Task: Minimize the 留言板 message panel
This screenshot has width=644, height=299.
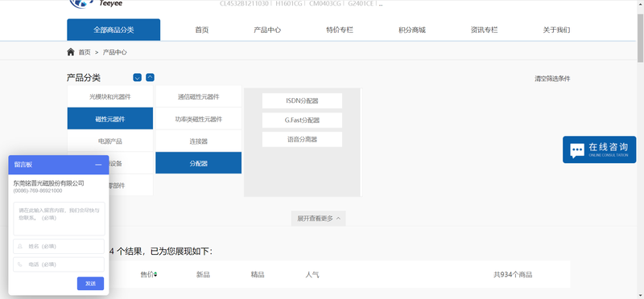Action: pos(98,165)
